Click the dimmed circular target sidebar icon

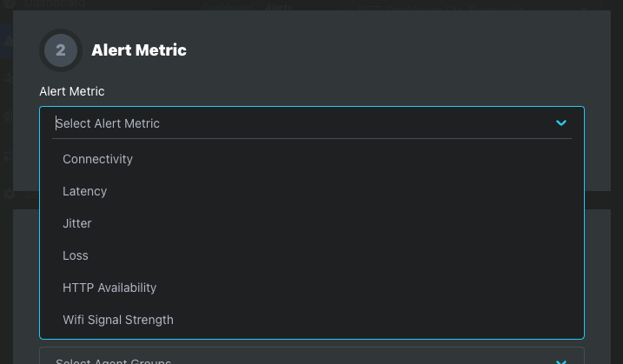click(x=8, y=117)
